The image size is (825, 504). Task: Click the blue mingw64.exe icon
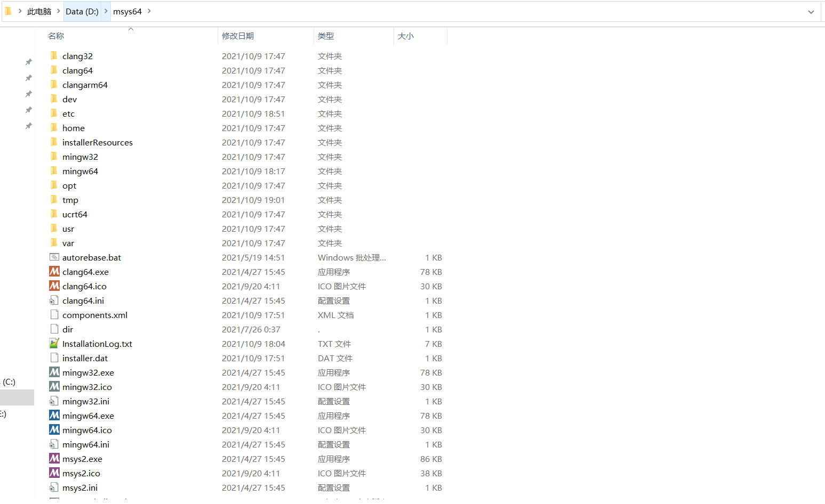pyautogui.click(x=54, y=415)
